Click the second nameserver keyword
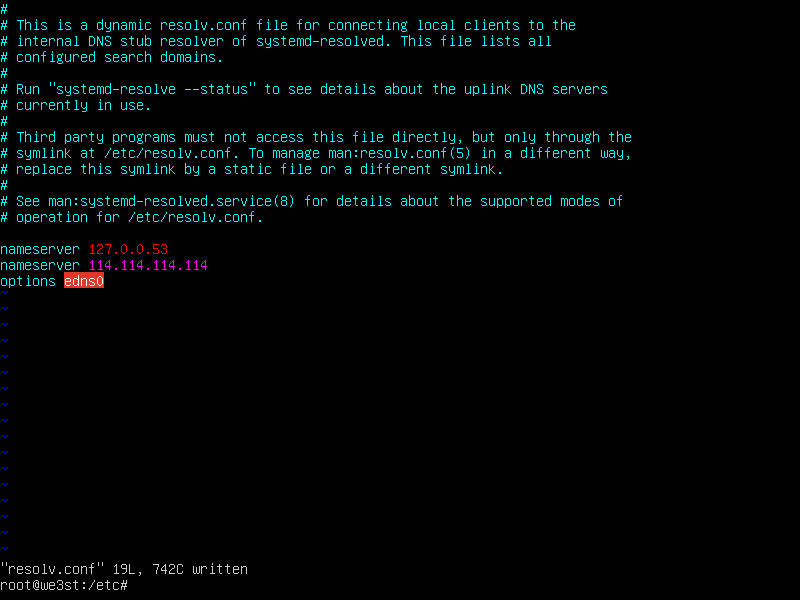Screen dimensions: 800x600 40,265
